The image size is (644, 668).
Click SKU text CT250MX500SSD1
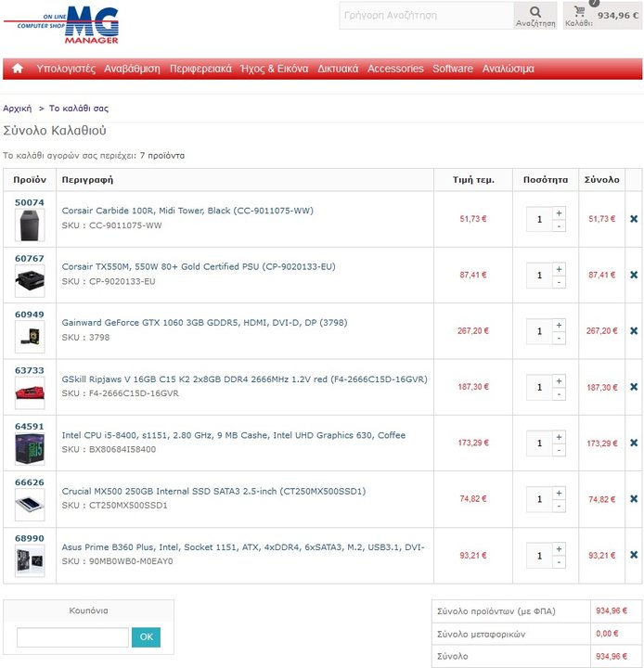pyautogui.click(x=128, y=506)
